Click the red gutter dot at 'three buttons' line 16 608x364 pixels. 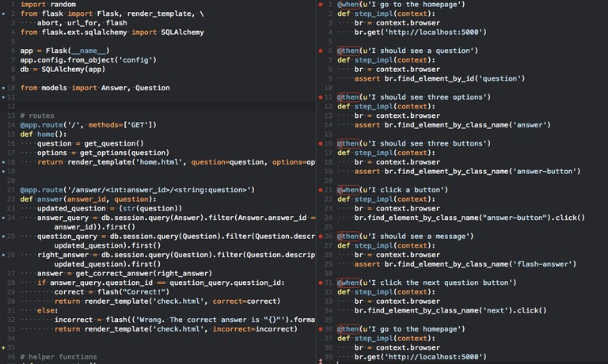point(321,144)
